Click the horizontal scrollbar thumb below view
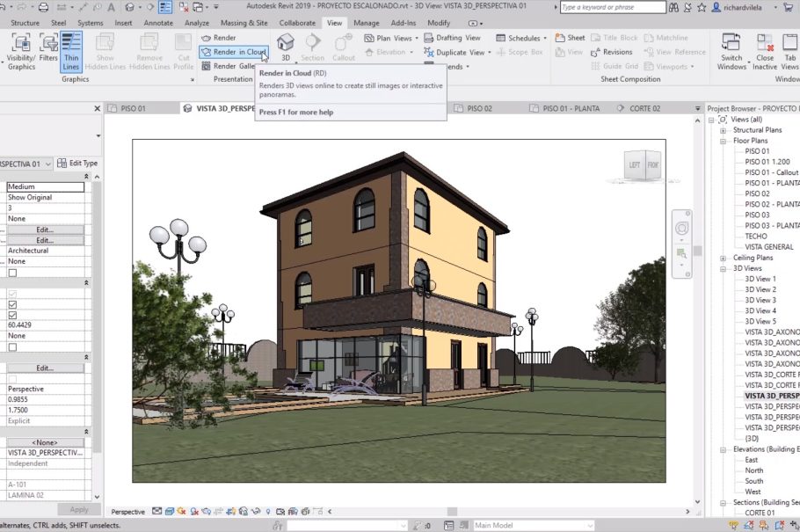Screen dimensions: 800x532 coord(452,511)
